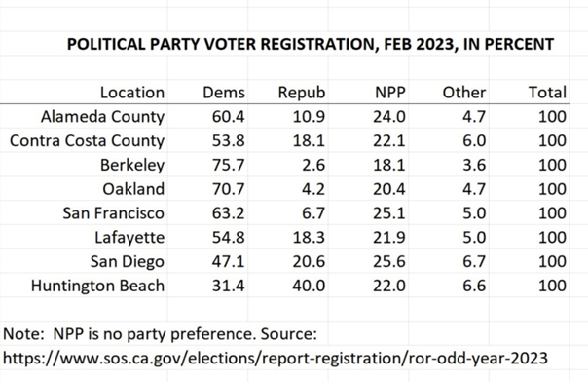This screenshot has height=382, width=588.
Task: Open the sos.ca.gov source URL
Action: [x=276, y=358]
